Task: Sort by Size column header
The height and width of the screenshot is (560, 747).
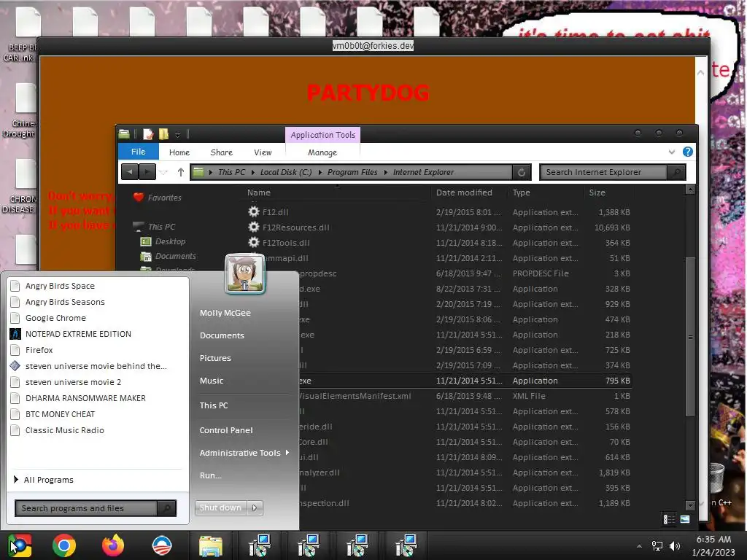Action: coord(597,192)
